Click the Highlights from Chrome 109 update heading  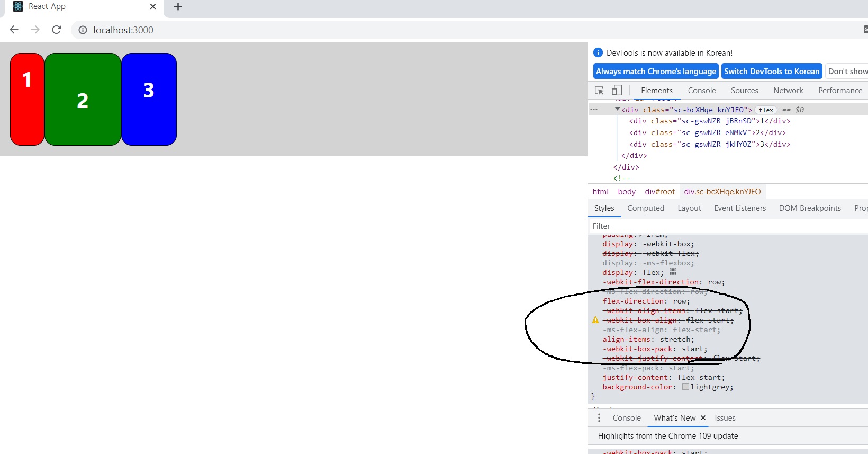(x=668, y=436)
